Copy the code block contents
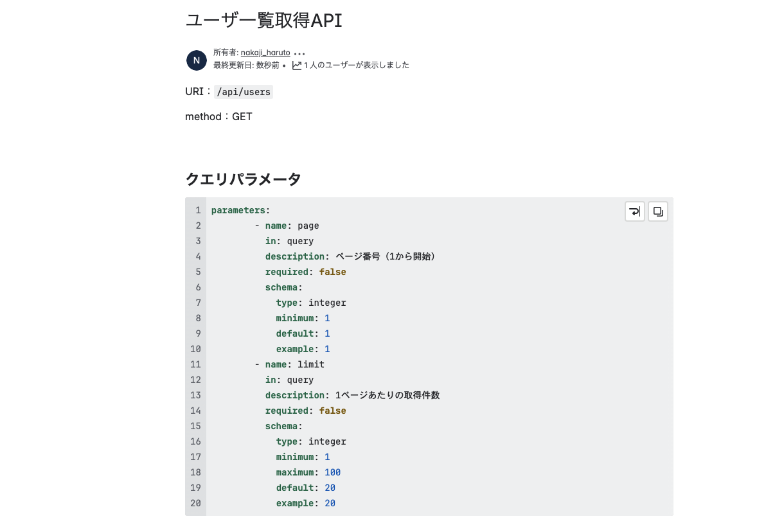784x532 pixels. pos(657,211)
